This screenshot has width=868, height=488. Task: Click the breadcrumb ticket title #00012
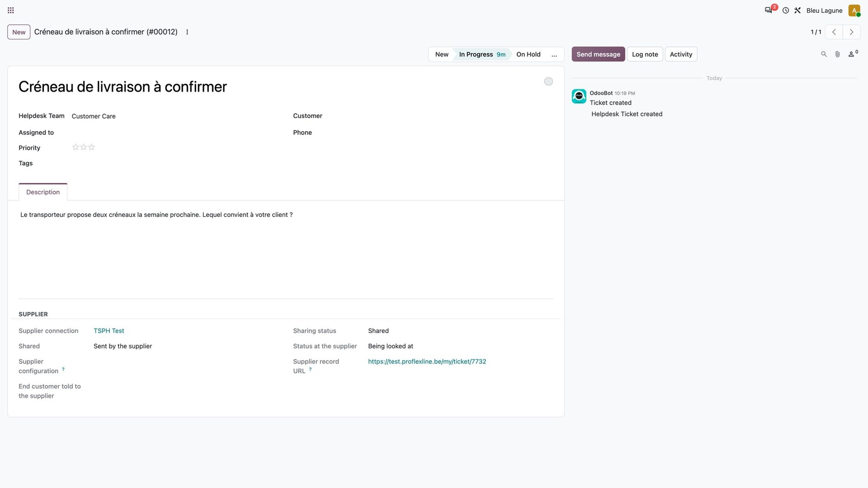pos(106,32)
